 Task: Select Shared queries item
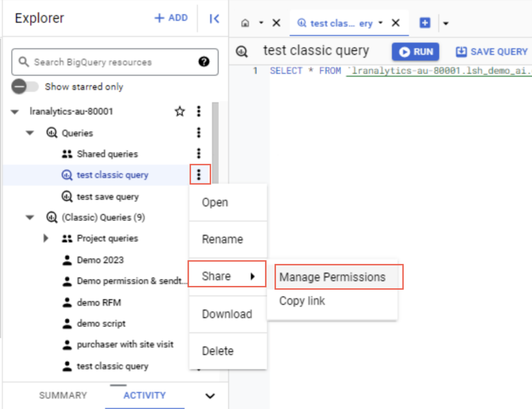pos(107,154)
